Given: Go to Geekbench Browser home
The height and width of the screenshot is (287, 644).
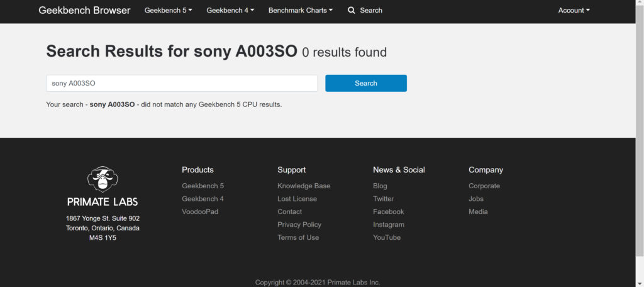Looking at the screenshot, I should click(85, 10).
